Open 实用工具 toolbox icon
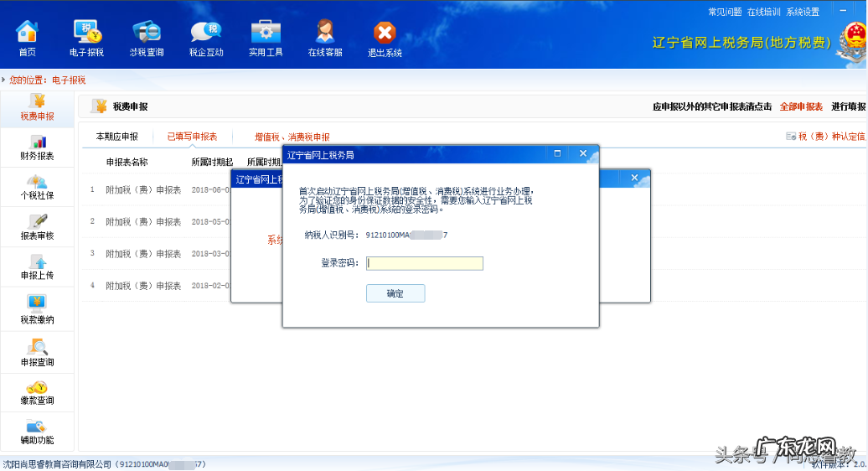The width and height of the screenshot is (868, 471). (266, 39)
